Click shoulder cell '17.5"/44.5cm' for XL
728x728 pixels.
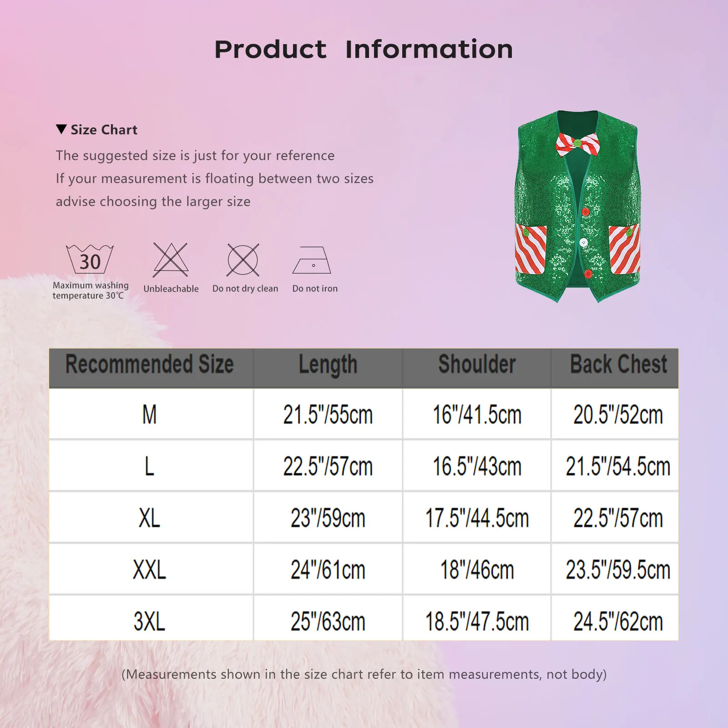[477, 517]
